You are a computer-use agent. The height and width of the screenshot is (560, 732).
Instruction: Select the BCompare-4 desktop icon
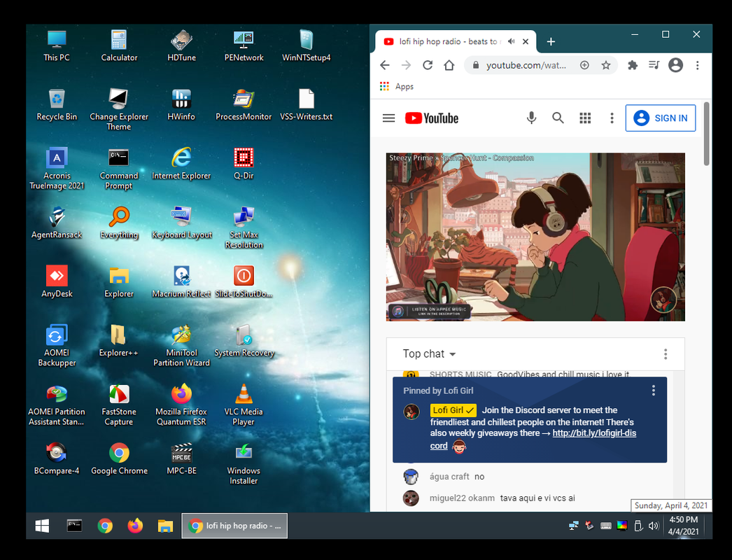pyautogui.click(x=57, y=458)
